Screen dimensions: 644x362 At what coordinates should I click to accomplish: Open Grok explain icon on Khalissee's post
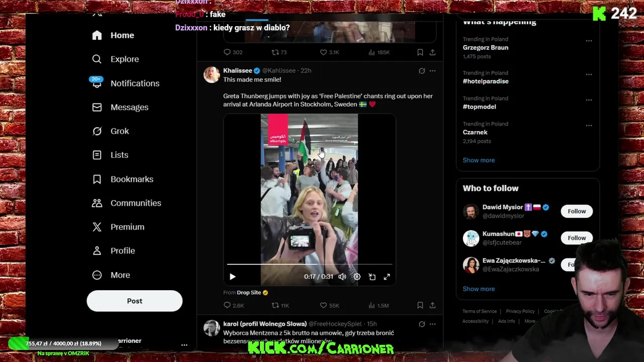pyautogui.click(x=422, y=71)
